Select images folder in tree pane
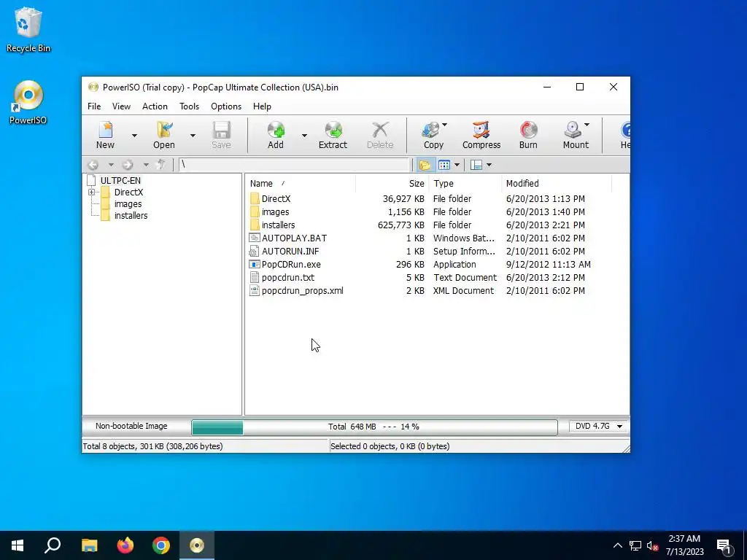Screen dimensions: 747x560 point(128,204)
